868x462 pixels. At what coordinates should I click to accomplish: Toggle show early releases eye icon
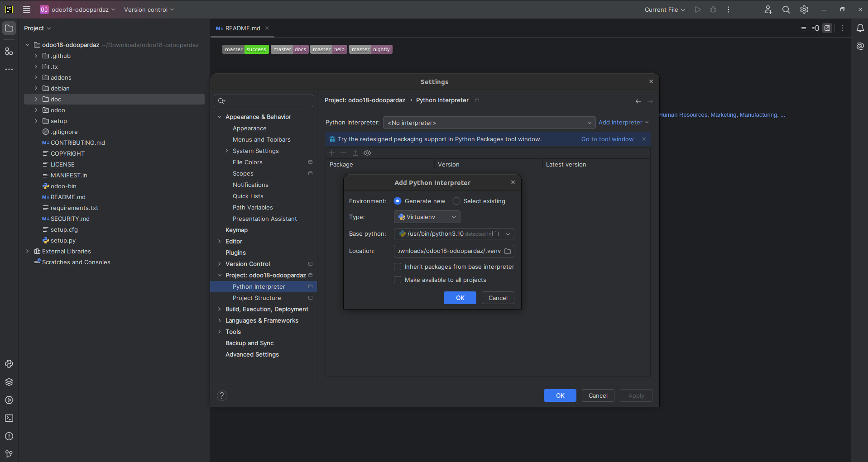pos(367,153)
